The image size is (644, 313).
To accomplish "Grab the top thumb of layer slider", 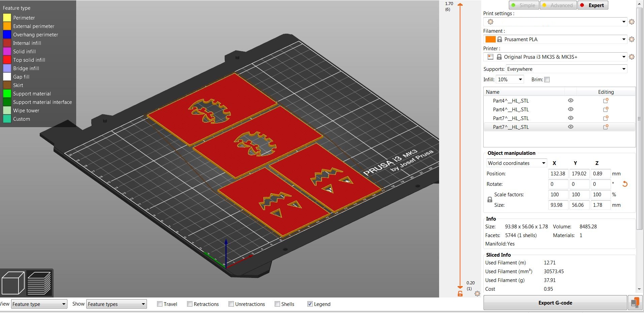I will (460, 5).
